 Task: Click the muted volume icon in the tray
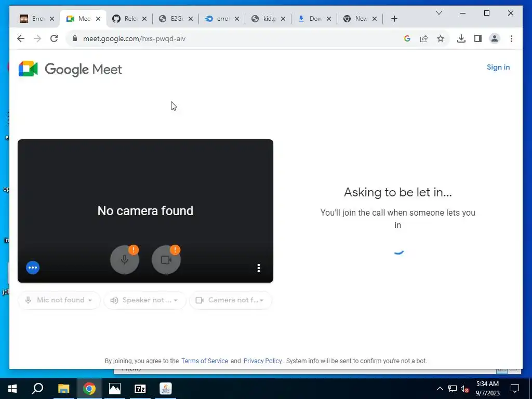click(x=464, y=389)
